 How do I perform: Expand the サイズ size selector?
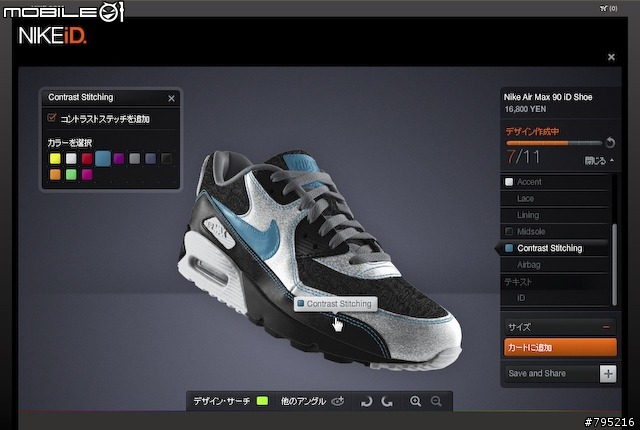(560, 327)
